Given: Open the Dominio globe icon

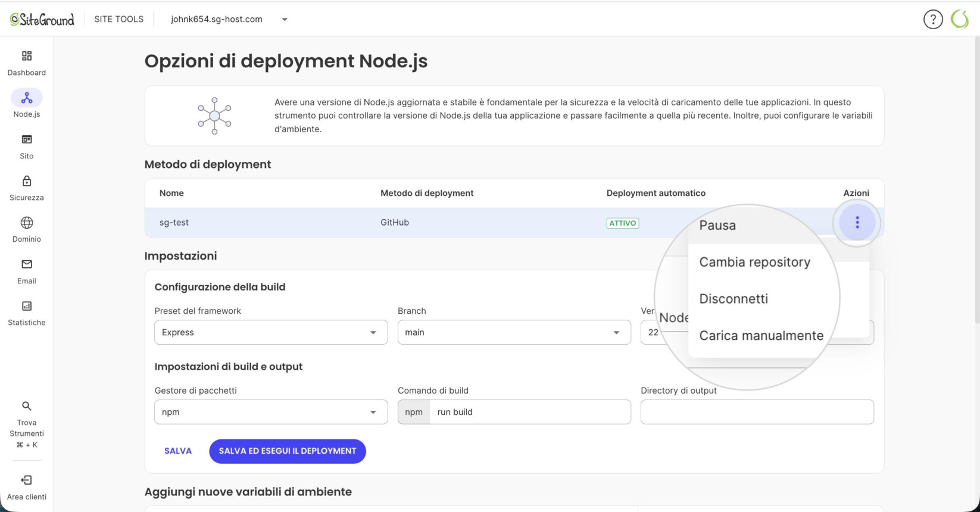Looking at the screenshot, I should click(27, 223).
